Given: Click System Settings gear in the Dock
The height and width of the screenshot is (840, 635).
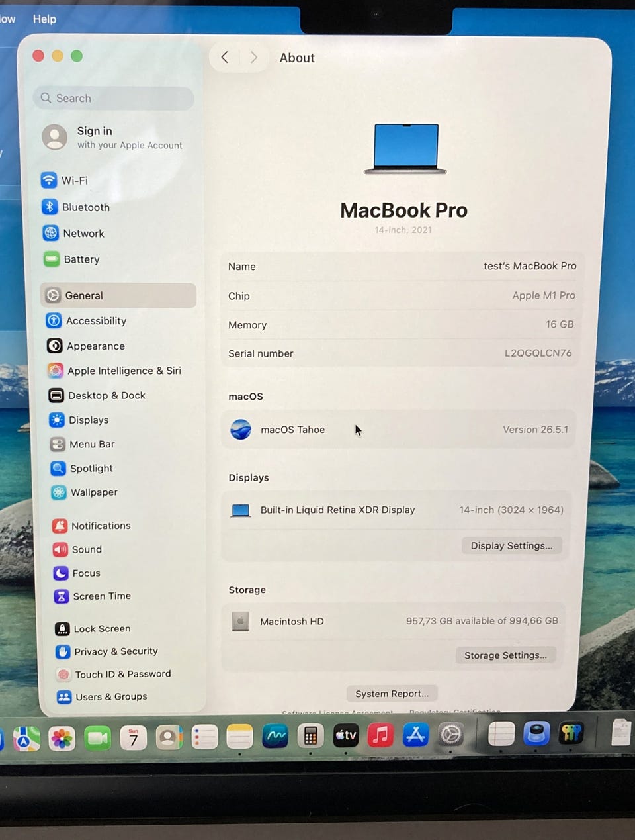Looking at the screenshot, I should pos(451,734).
